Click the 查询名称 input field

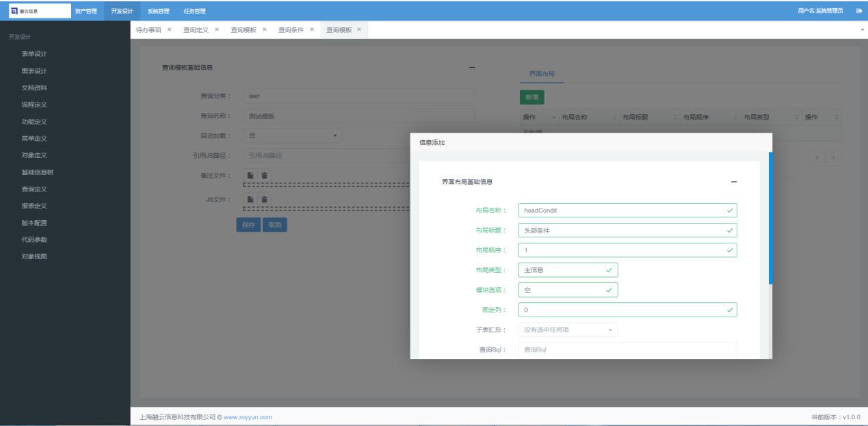tap(359, 116)
